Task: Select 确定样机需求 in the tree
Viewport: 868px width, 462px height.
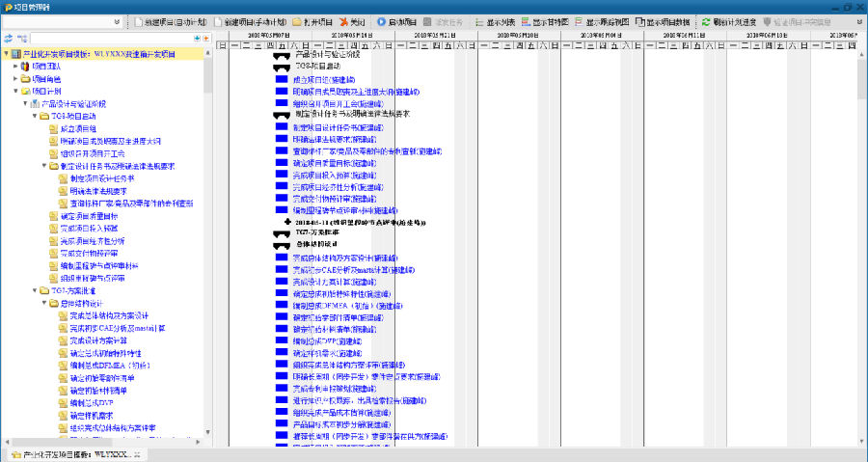Action: tap(92, 415)
